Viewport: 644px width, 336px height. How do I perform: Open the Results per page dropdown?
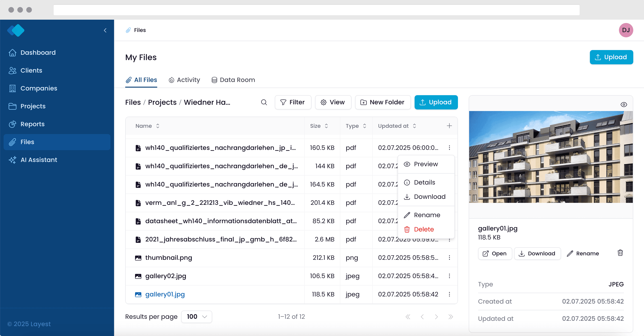point(197,317)
